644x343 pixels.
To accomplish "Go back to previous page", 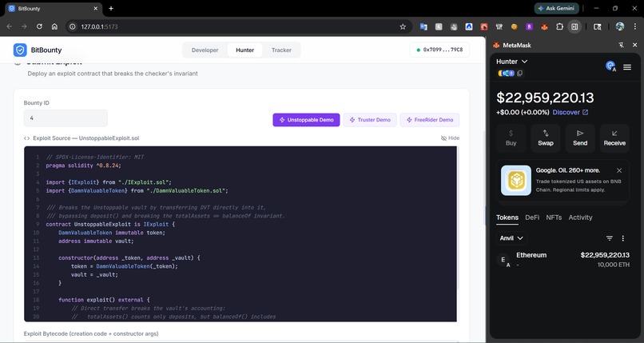I will click(x=10, y=26).
